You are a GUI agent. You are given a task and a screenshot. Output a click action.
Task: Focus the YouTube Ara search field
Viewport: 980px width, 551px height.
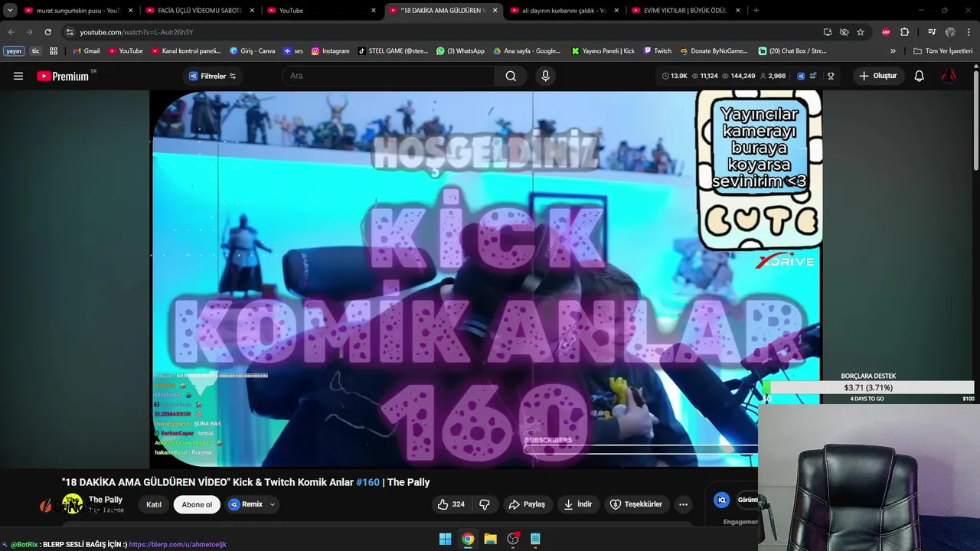tap(389, 76)
